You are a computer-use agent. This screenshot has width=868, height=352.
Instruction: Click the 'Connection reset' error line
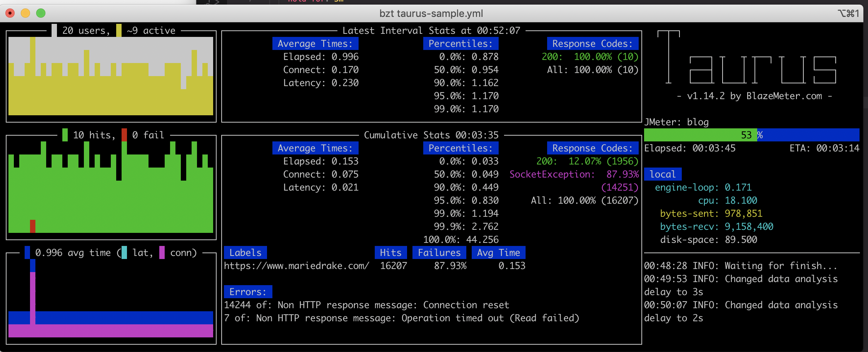367,305
